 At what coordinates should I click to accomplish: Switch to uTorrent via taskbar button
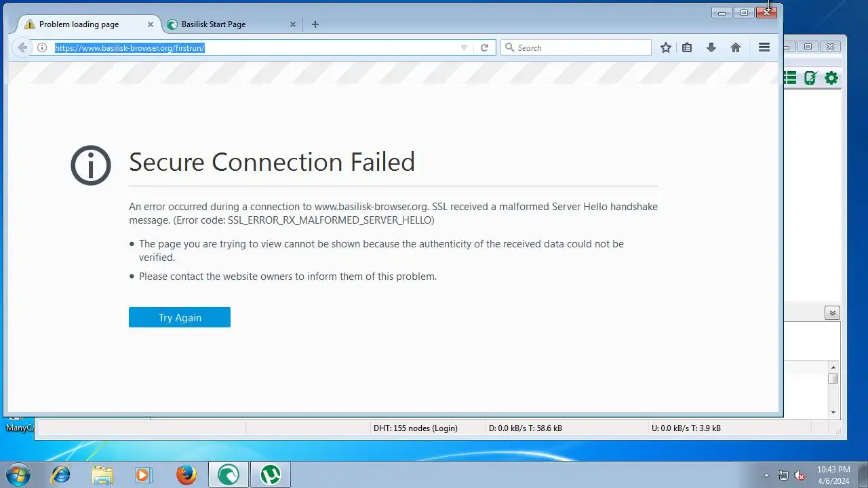click(271, 474)
